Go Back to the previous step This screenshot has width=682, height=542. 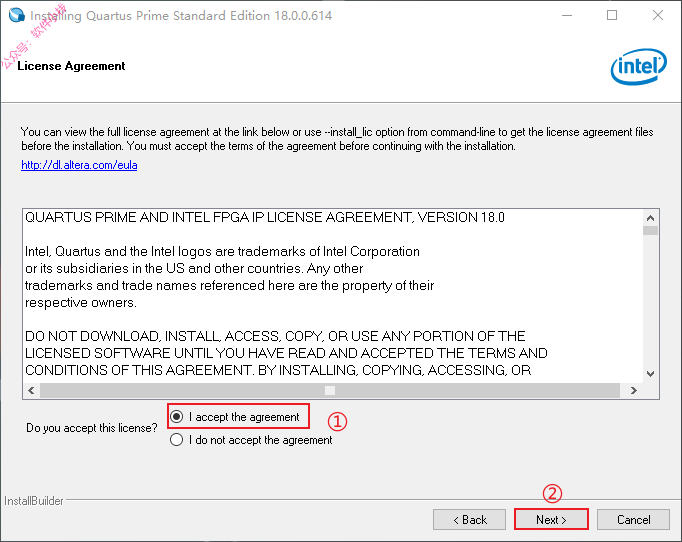(469, 519)
